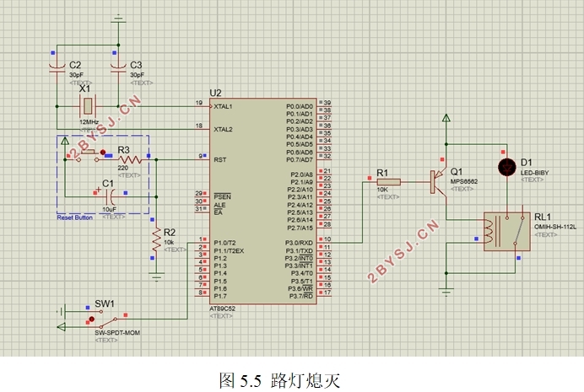Viewport: 584px width, 392px height.
Task: Select resistor R2 symbol
Action: tap(156, 239)
